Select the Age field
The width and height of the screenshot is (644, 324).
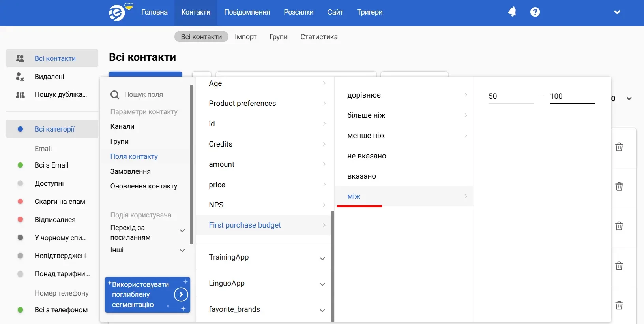click(x=263, y=83)
